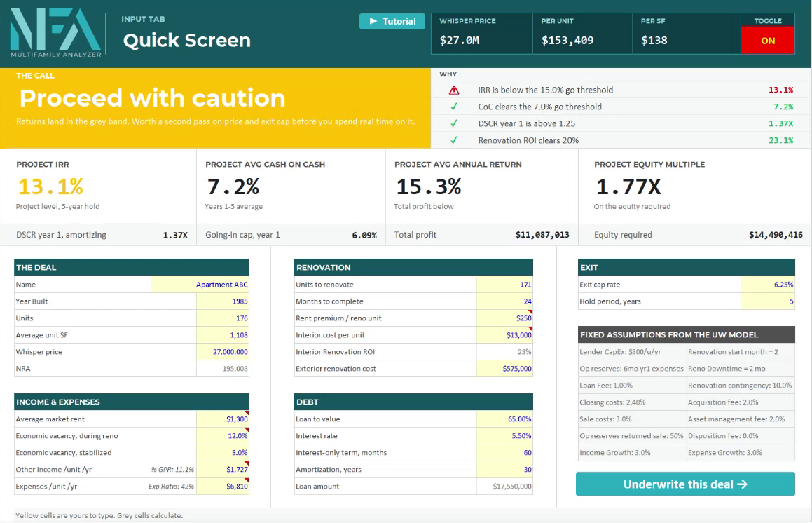Click the 15.3% avg annual return figure
This screenshot has width=812, height=523.
(429, 186)
